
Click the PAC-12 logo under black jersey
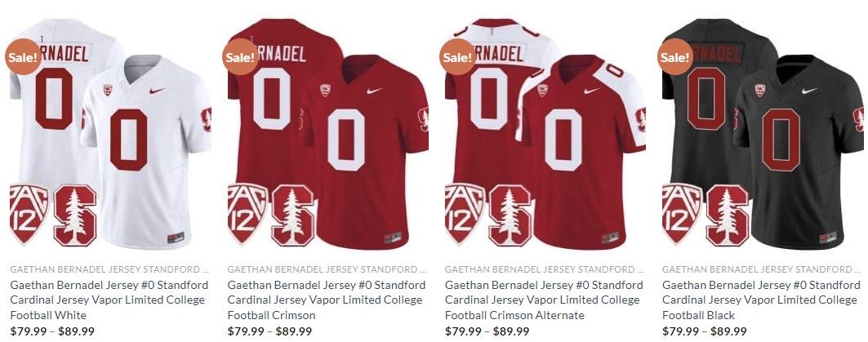[682, 214]
